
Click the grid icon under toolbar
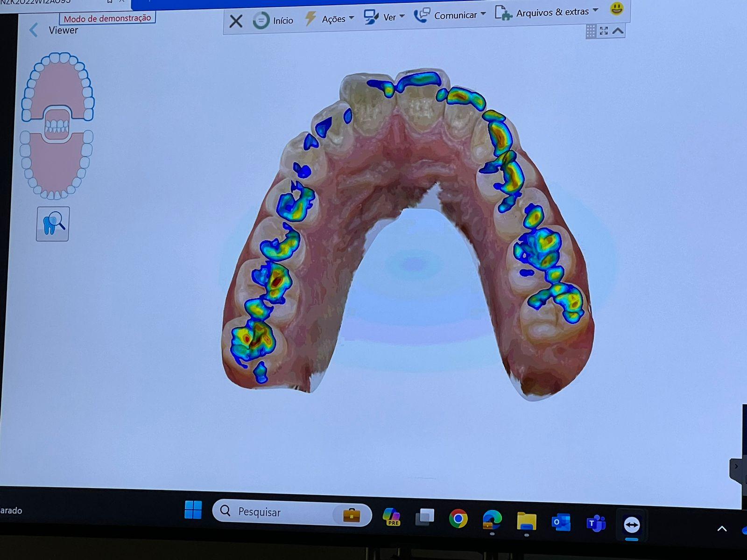coord(591,31)
